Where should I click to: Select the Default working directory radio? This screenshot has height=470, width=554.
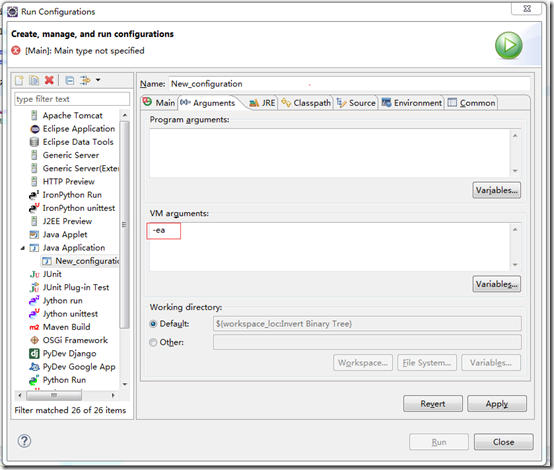pos(153,324)
